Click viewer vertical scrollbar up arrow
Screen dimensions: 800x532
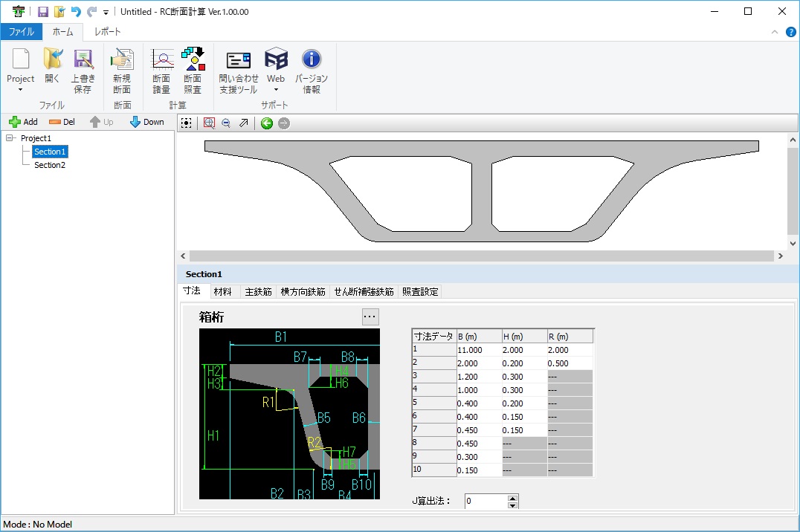coord(793,140)
